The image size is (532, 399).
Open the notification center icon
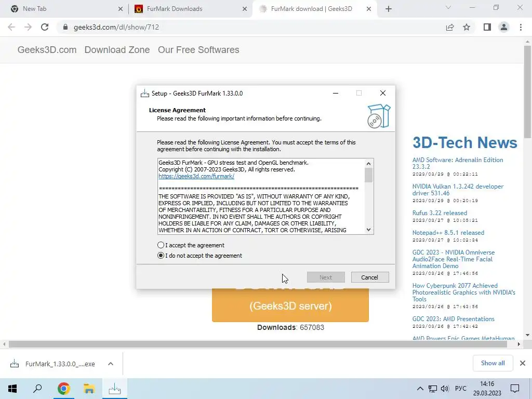pos(515,389)
